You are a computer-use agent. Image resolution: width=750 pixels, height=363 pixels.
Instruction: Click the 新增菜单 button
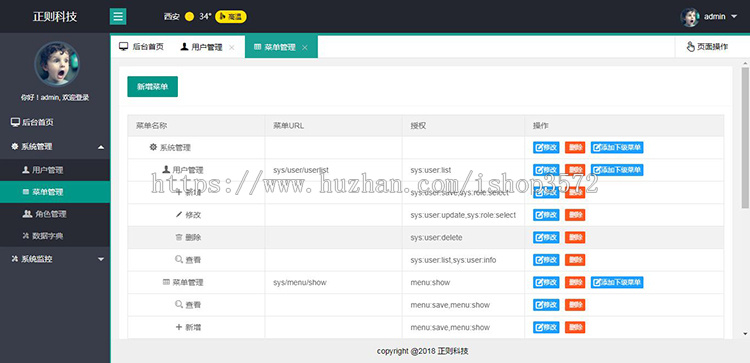[x=153, y=87]
